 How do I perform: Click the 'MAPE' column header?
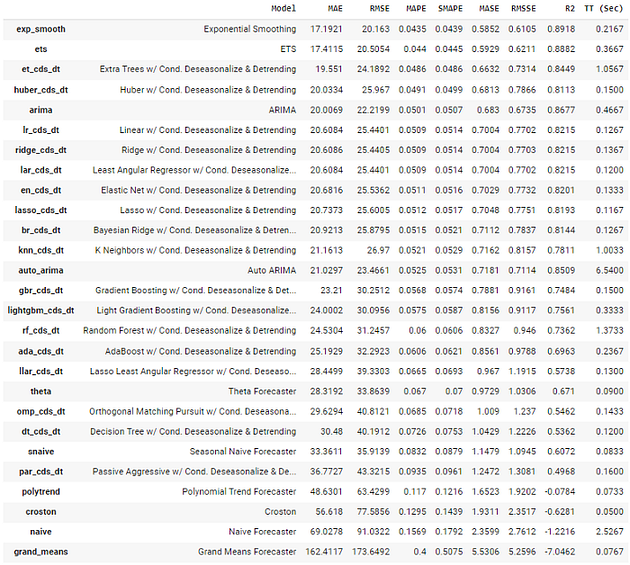pos(416,8)
